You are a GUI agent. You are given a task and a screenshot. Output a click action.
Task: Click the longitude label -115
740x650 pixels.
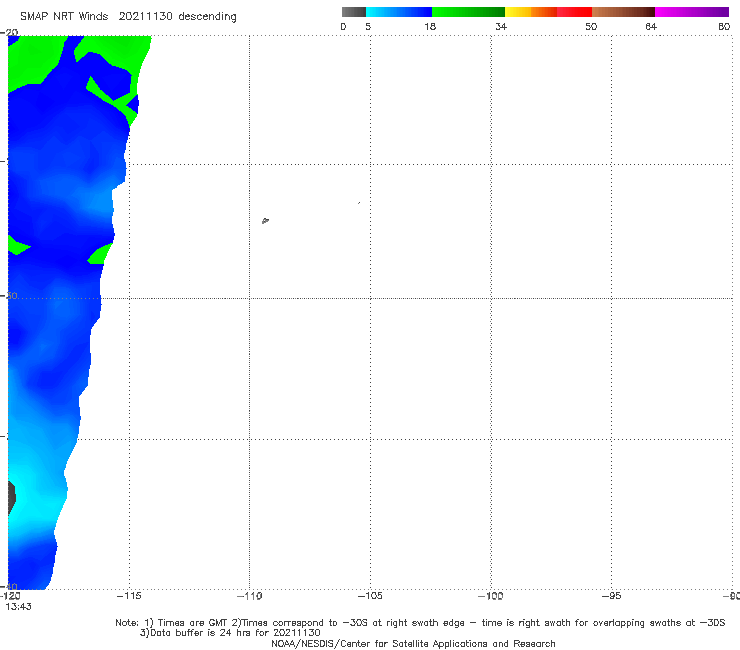pos(129,596)
